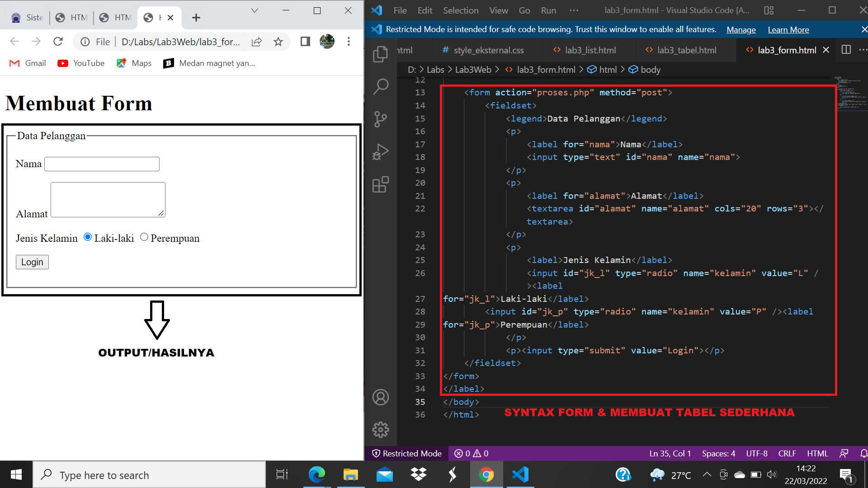Select the Laki-laki radio button
Screen dimensions: 868x488
(x=87, y=236)
